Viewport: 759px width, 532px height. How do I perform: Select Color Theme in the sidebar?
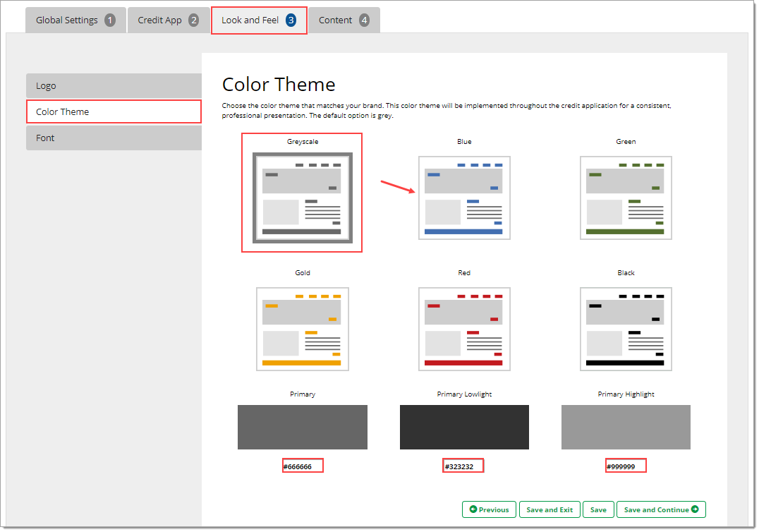coord(114,111)
